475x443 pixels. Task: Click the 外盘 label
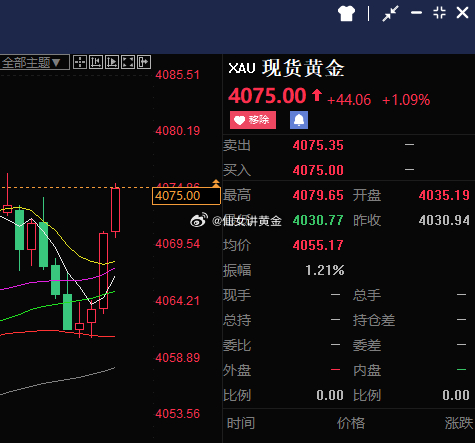[x=237, y=370]
